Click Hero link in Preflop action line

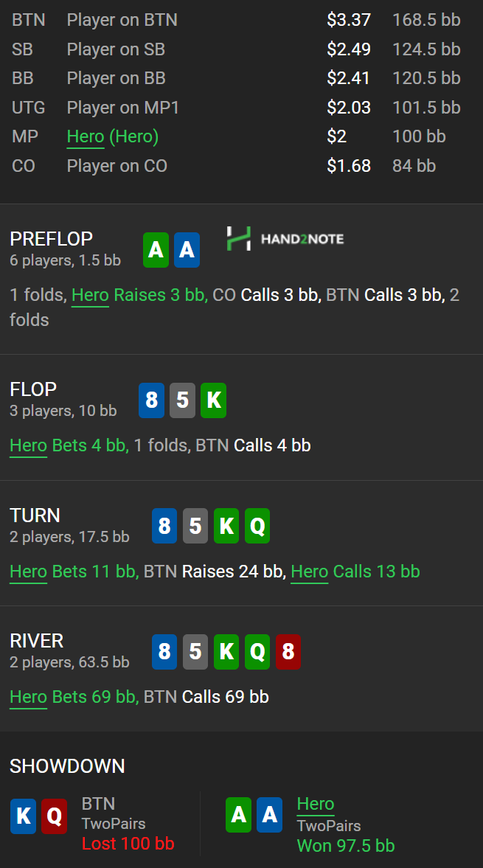pos(90,295)
